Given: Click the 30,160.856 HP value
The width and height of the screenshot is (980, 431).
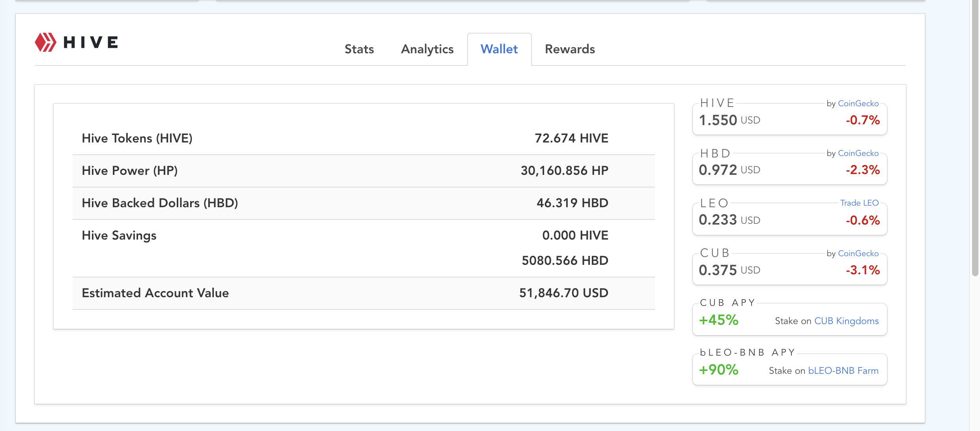Looking at the screenshot, I should [565, 171].
